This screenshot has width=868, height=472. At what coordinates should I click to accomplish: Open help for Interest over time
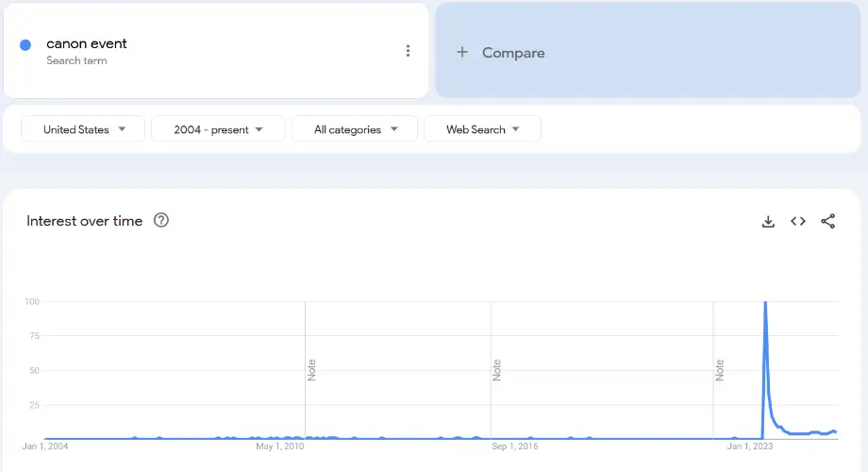(161, 221)
